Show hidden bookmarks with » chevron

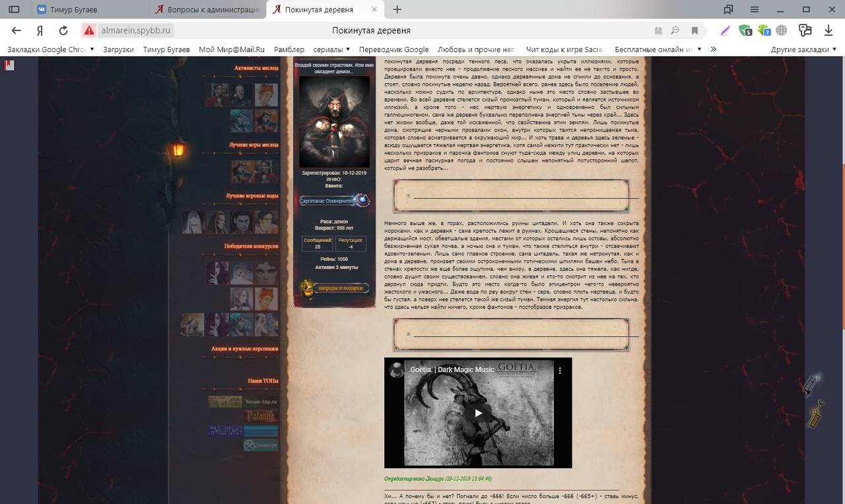click(713, 49)
